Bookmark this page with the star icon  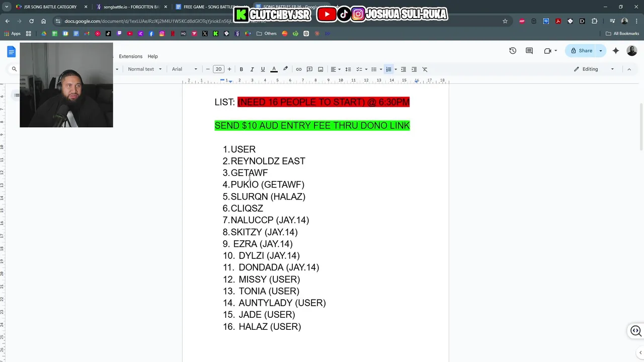505,21
